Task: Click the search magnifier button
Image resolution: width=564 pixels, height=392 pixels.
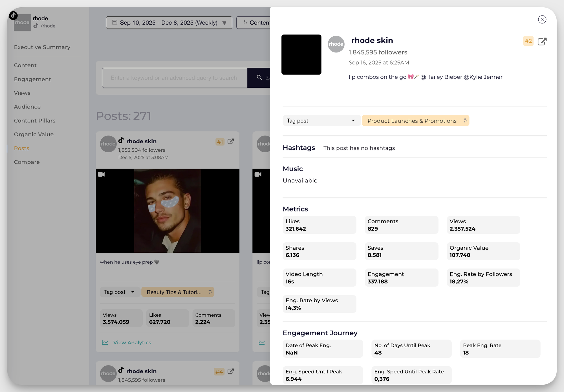Action: (259, 78)
